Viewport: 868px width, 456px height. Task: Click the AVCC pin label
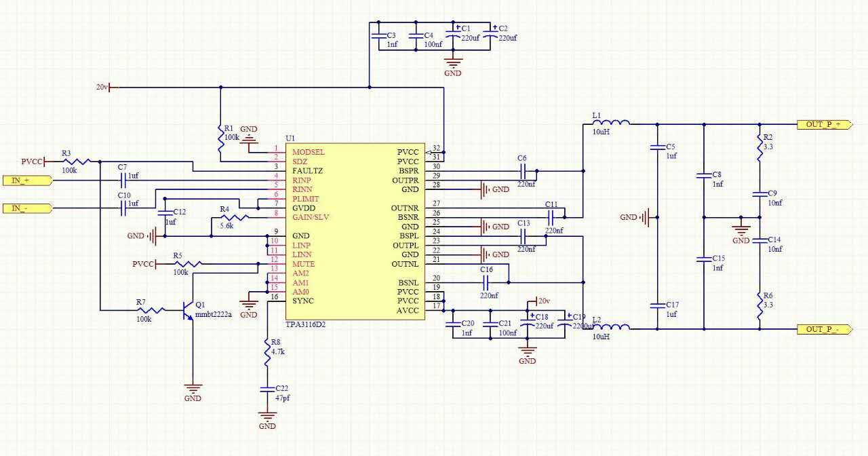click(408, 310)
